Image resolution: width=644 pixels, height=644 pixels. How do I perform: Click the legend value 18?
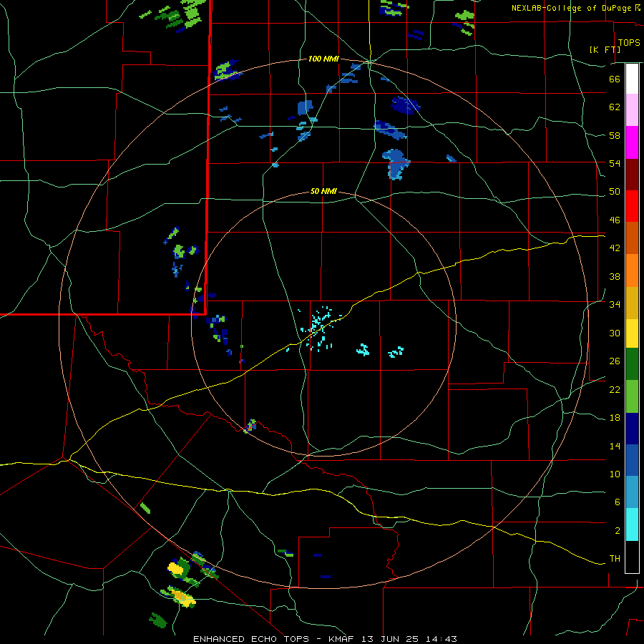(615, 418)
